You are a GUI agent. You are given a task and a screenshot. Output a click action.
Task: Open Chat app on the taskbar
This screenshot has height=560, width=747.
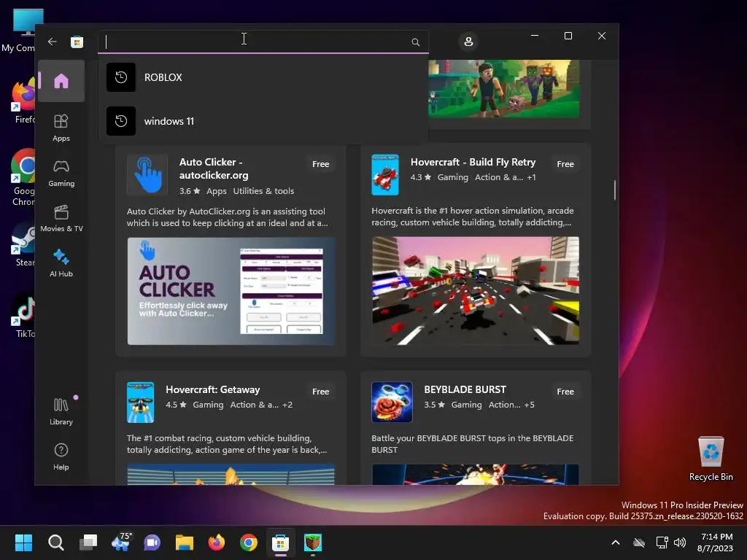152,542
